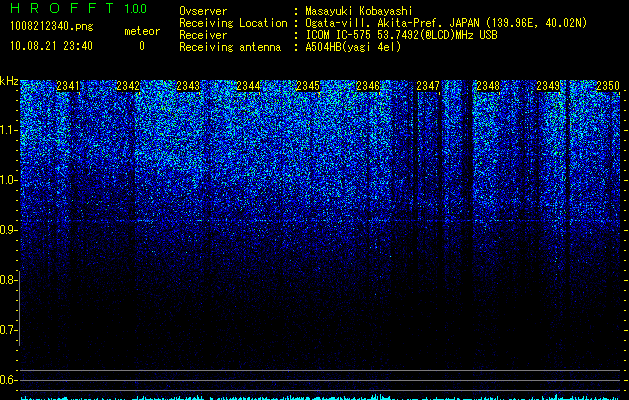629x400 pixels.
Task: Click the meteor count value 0
Action: [142, 46]
